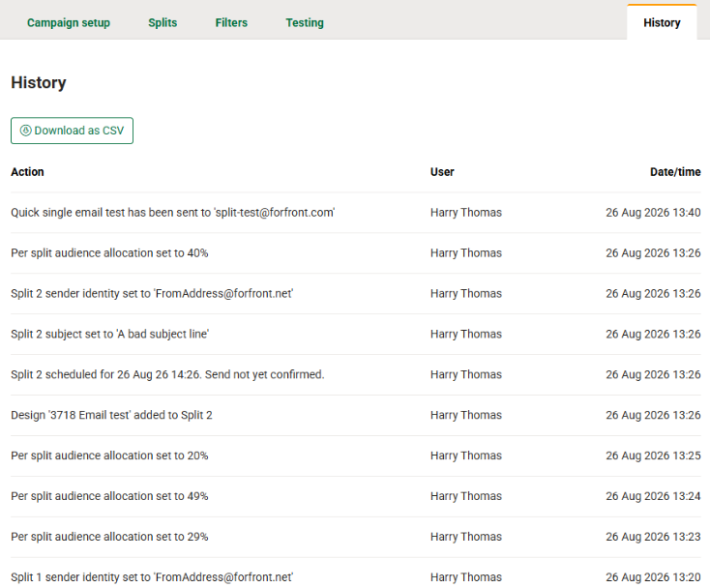The width and height of the screenshot is (710, 588).
Task: Click 'Per split audience allocation set to 20%'
Action: (x=109, y=456)
